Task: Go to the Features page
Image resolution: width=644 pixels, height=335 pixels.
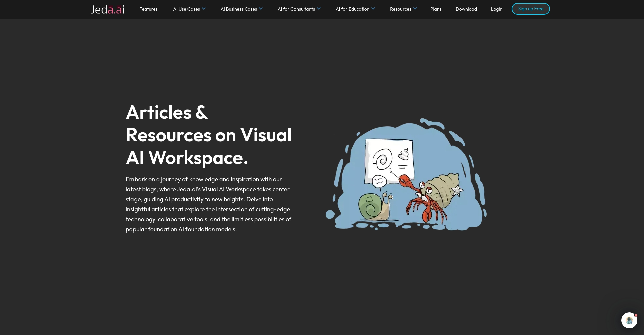Action: tap(148, 9)
